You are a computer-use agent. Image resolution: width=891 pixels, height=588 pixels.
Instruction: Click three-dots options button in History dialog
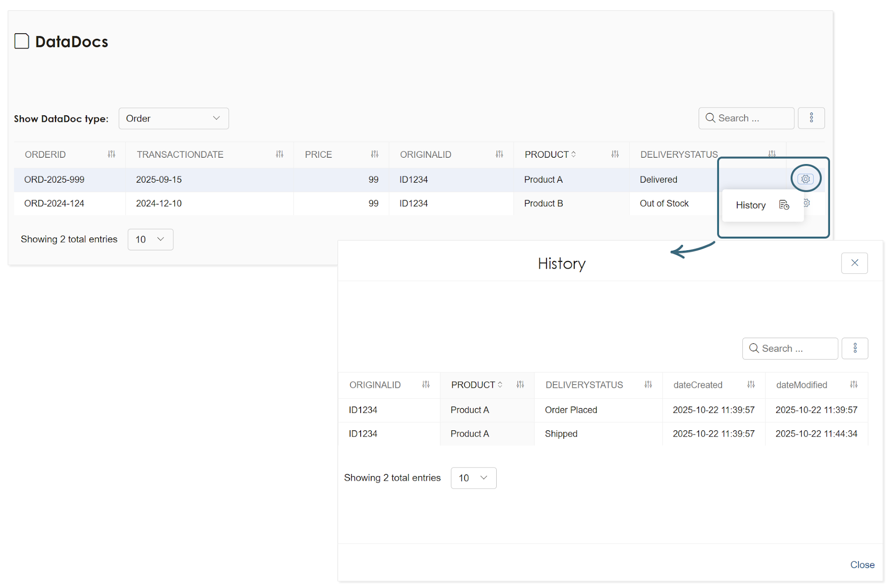point(855,348)
